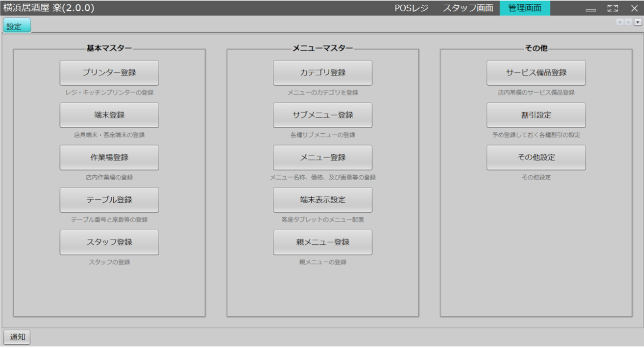Click the サブメニュー登録 button
This screenshot has height=348, width=644.
tap(323, 115)
